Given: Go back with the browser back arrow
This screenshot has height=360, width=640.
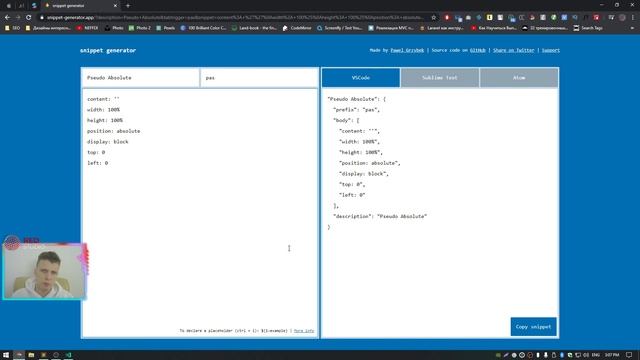Looking at the screenshot, I should coord(7,18).
